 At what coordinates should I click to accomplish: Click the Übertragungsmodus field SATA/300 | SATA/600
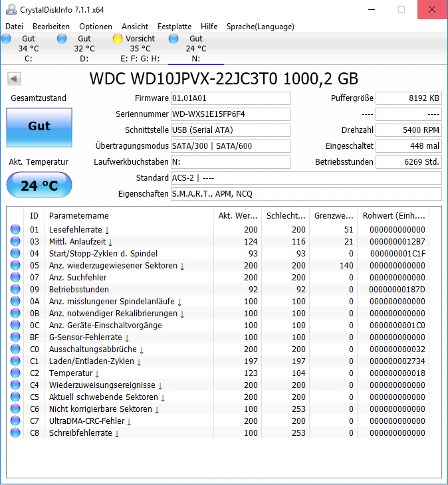coord(231,146)
